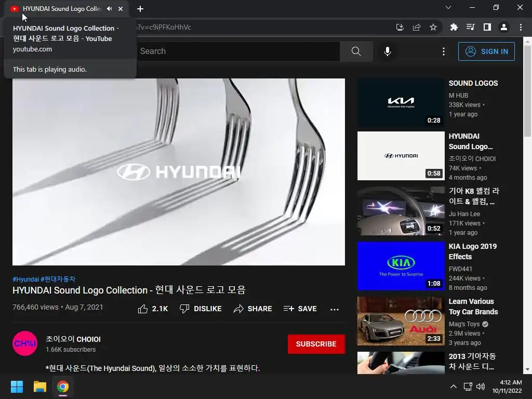Image resolution: width=532 pixels, height=399 pixels.
Task: Click the page vertical scrollbar thumb
Action: click(x=527, y=90)
